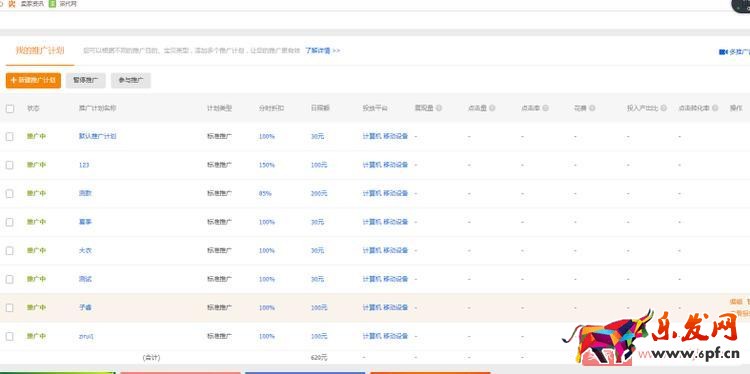
Task: Check the box for 测试 plan row
Action: 10,279
